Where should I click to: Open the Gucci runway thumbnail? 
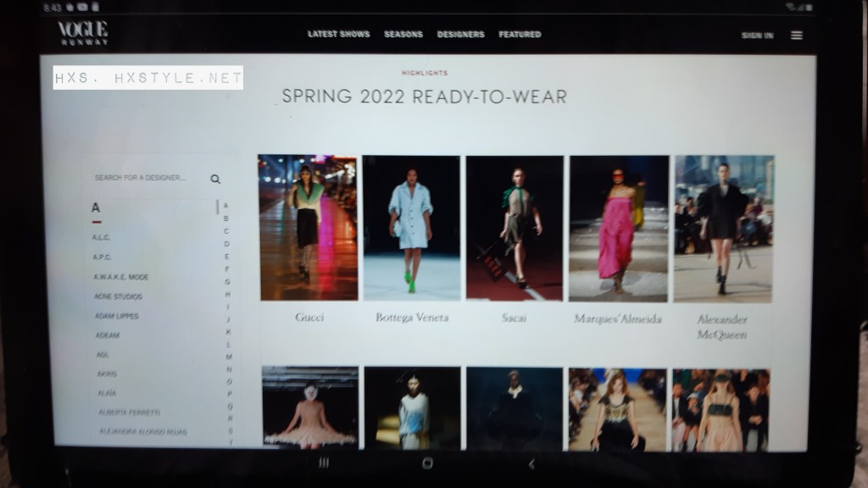coord(308,228)
